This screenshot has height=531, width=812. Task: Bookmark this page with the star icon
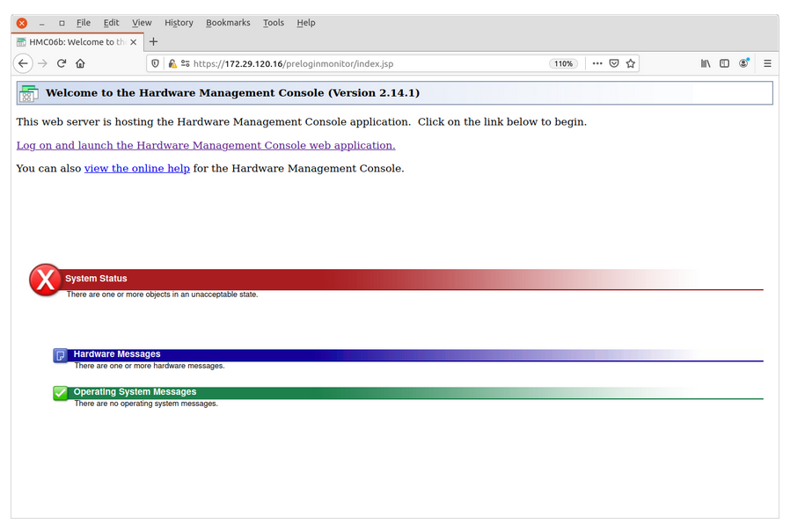coord(631,63)
